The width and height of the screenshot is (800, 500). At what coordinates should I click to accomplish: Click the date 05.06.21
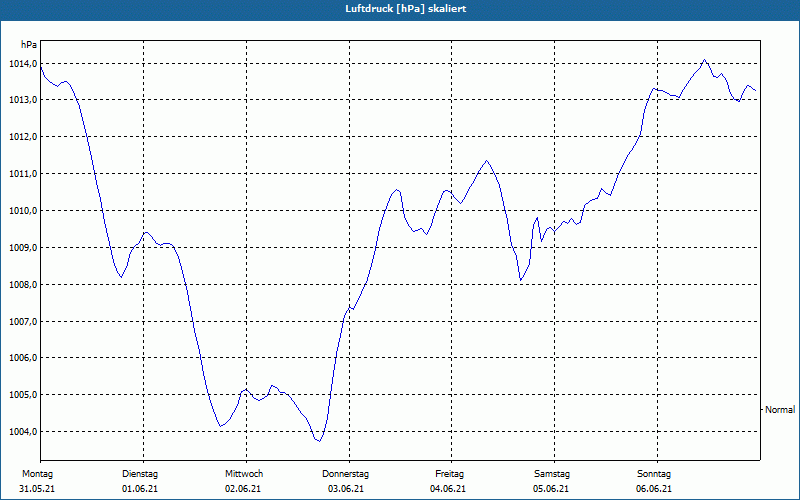[551, 489]
